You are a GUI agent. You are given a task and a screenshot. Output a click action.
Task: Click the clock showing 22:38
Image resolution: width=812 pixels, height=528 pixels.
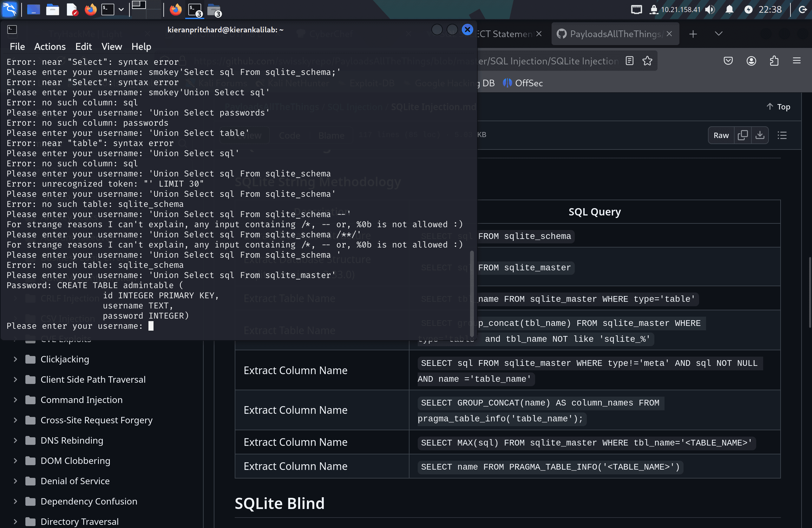[x=770, y=9]
